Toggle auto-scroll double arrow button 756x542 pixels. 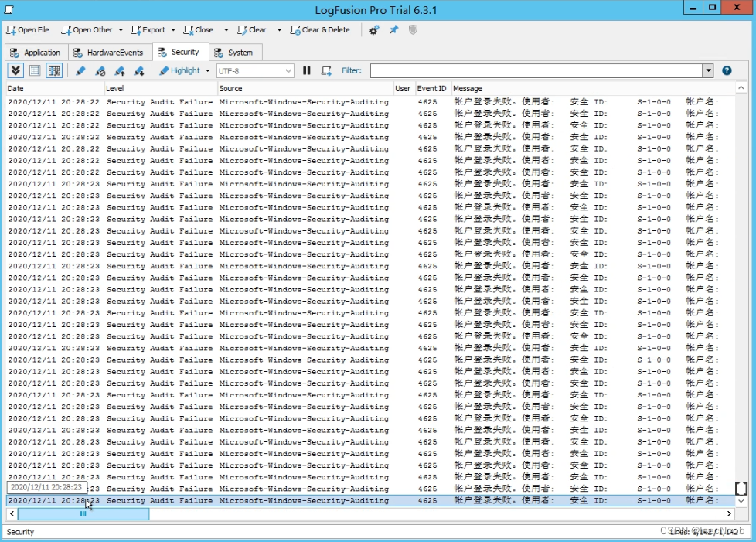pos(15,71)
